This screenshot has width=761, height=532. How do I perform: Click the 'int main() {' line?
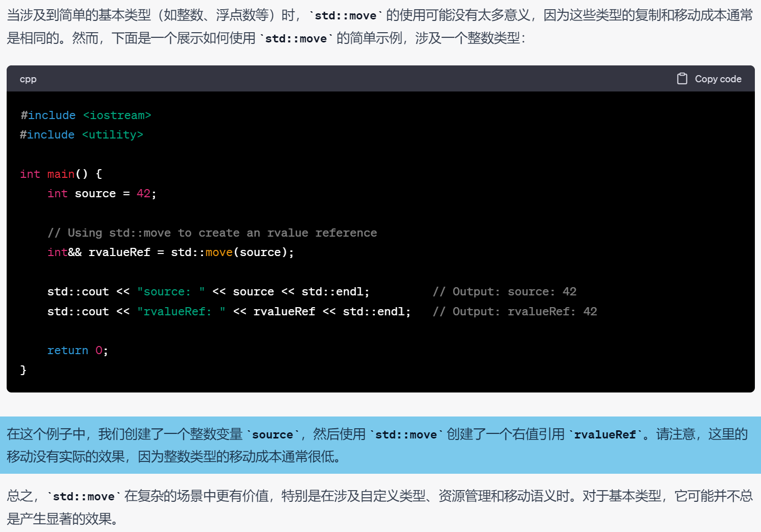tap(61, 174)
